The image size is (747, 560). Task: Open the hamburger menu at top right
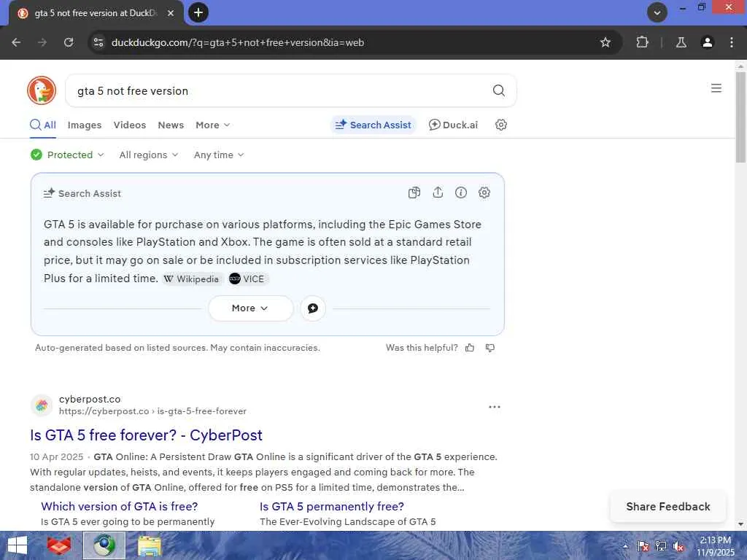pos(716,88)
